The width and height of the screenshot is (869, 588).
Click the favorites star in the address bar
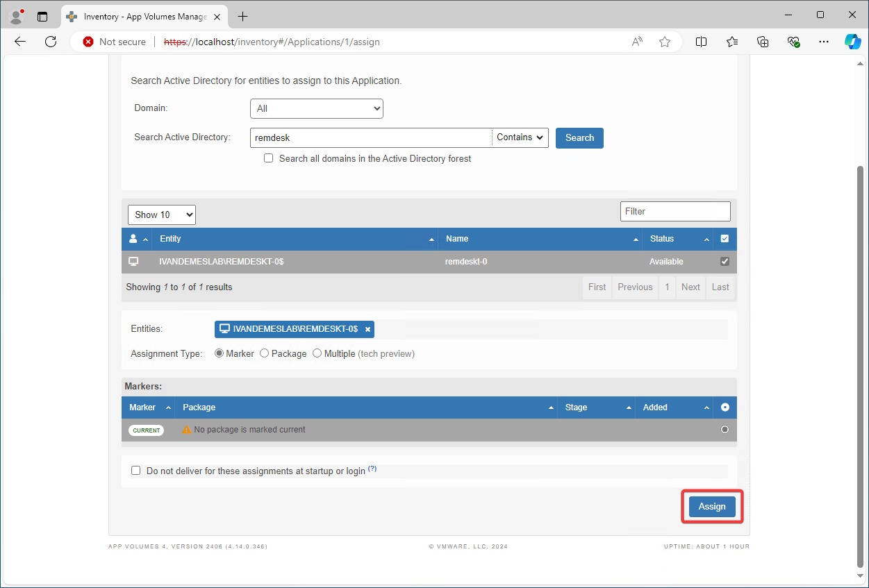[665, 42]
